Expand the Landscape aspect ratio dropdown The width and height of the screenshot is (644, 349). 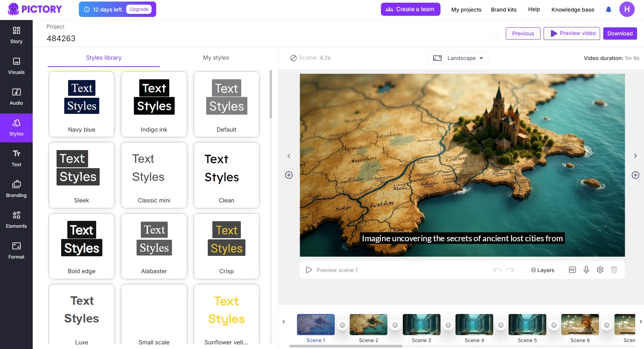(458, 58)
